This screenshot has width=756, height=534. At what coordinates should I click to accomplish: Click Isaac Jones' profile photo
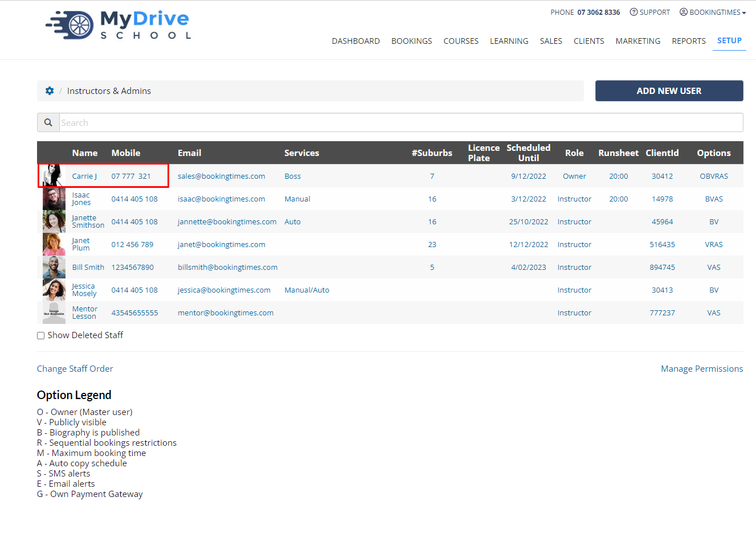[x=54, y=199]
